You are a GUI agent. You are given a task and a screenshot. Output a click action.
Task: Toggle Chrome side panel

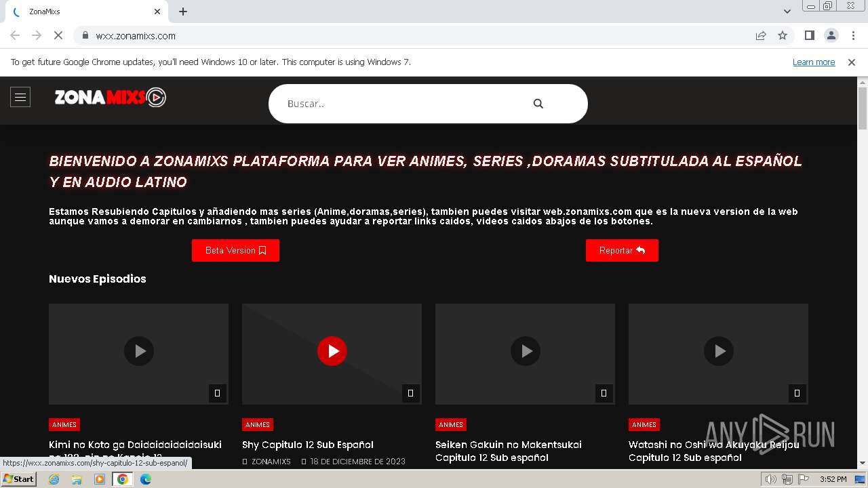(809, 35)
